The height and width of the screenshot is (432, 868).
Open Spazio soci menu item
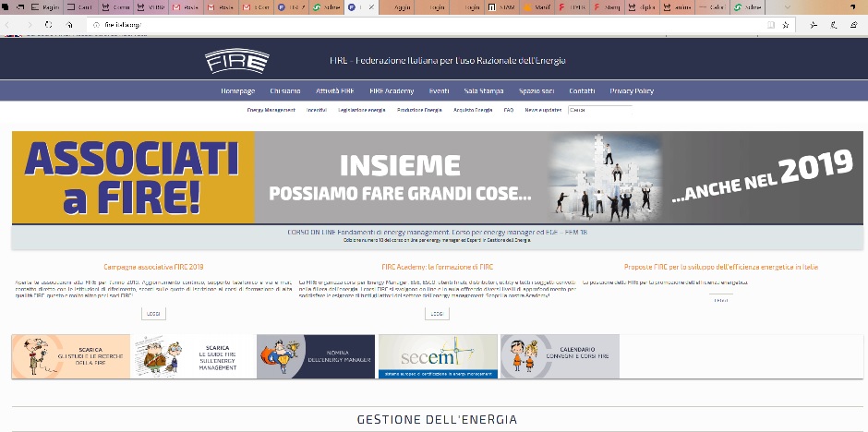click(x=536, y=91)
